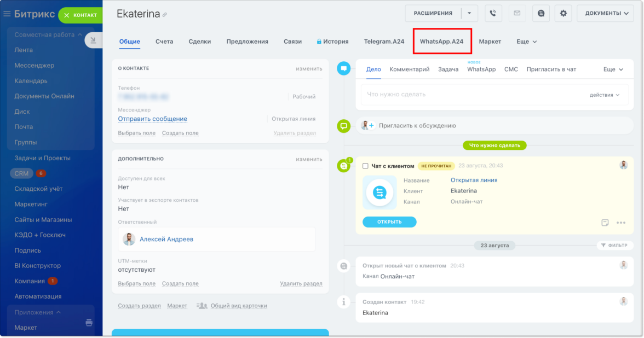Open the settings gear icon
644x338 pixels.
point(563,13)
